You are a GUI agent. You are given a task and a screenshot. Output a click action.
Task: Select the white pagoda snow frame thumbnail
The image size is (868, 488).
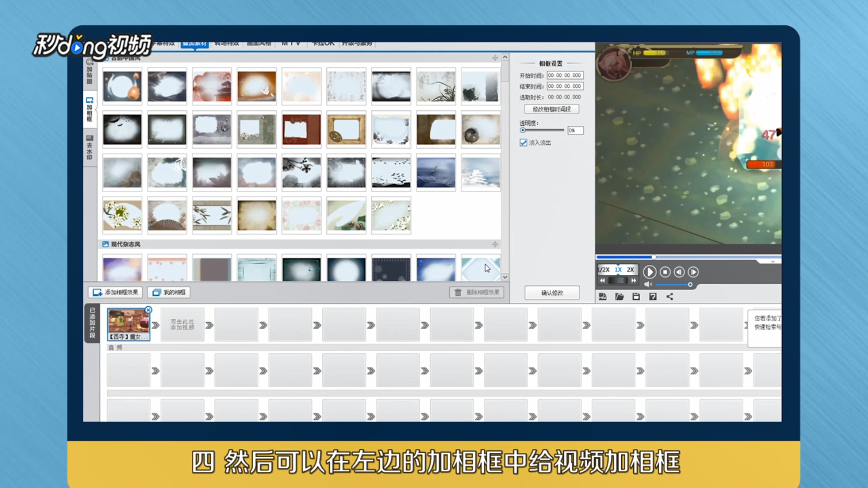click(x=481, y=172)
